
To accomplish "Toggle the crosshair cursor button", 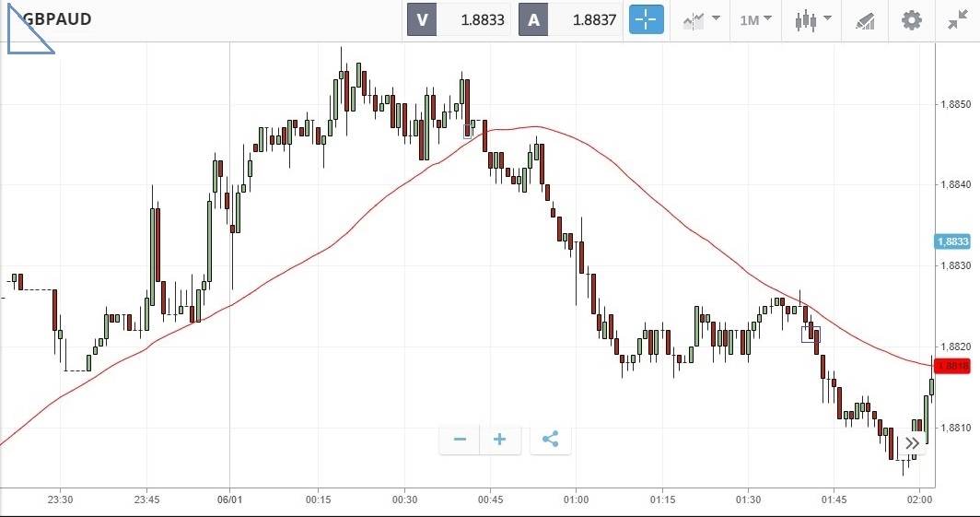I will [647, 19].
